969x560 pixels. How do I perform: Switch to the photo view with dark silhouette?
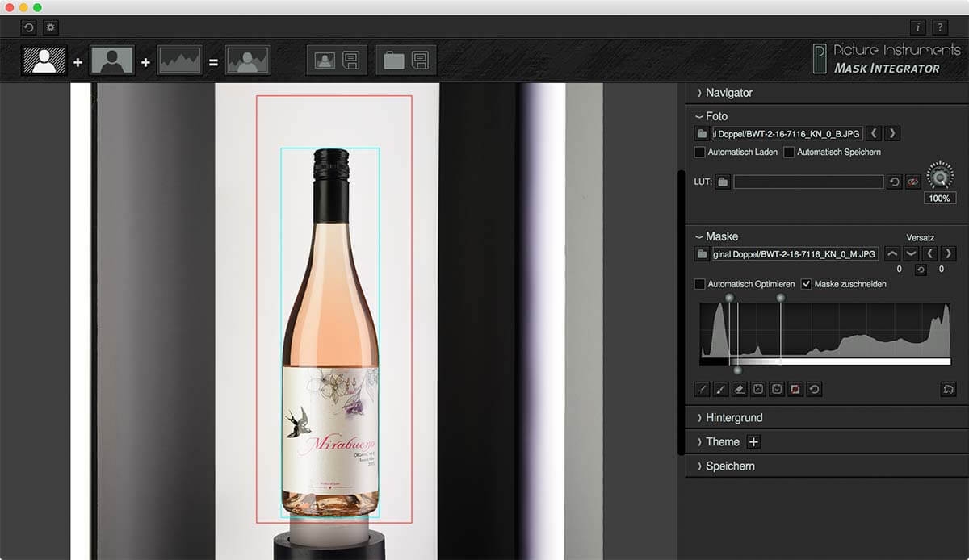click(x=112, y=61)
